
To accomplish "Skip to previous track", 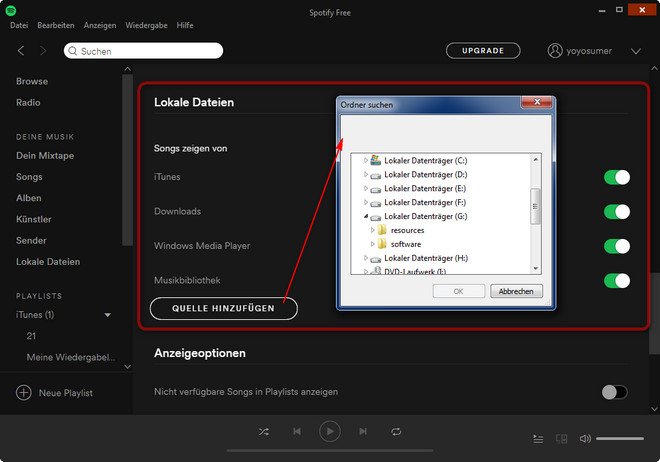I will tap(297, 431).
